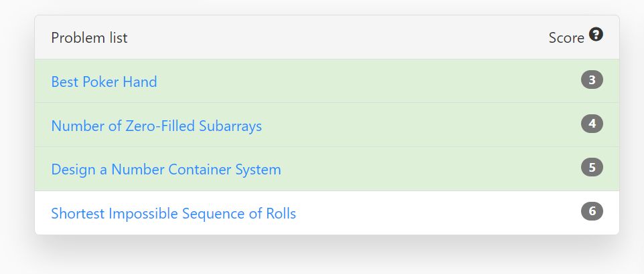Open Design a Number Container System
Image resolution: width=644 pixels, height=274 pixels.
click(166, 169)
